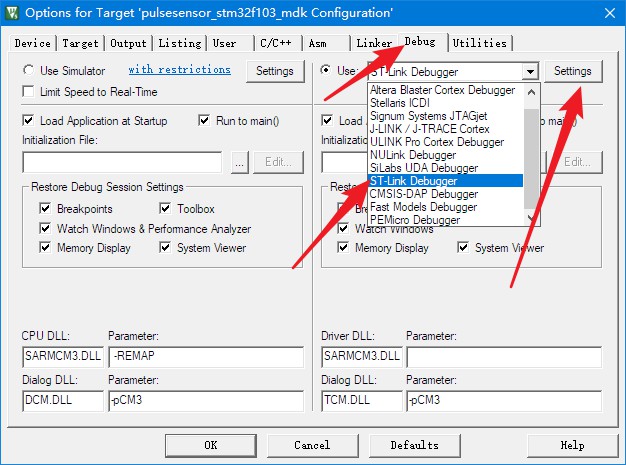Toggle the left Breakpoints checkbox
Viewport: 626px width, 465px height.
(45, 208)
